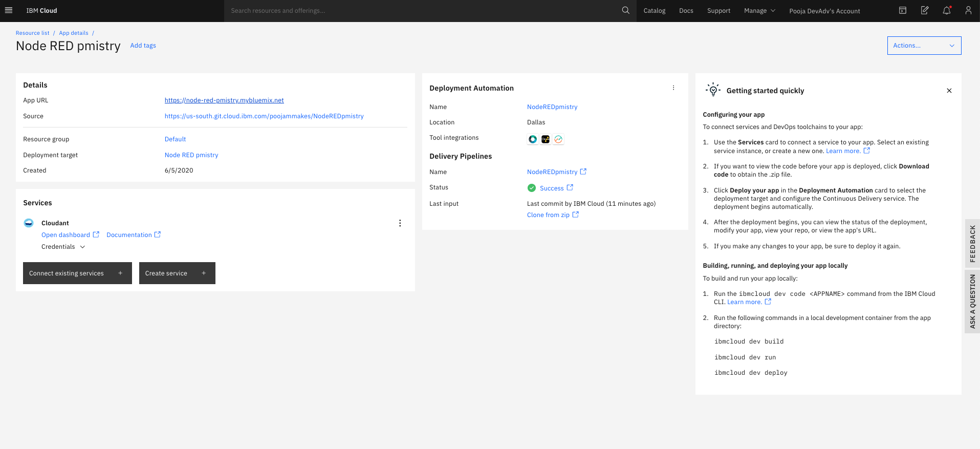Open the IBM Cloud Shell icon
Viewport: 980px width, 449px height.
coord(903,10)
